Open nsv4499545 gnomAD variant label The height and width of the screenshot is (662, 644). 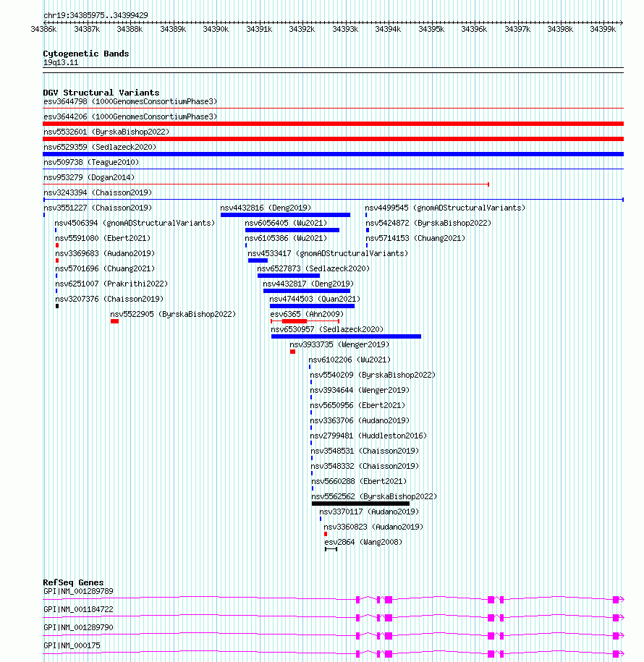[x=445, y=208]
